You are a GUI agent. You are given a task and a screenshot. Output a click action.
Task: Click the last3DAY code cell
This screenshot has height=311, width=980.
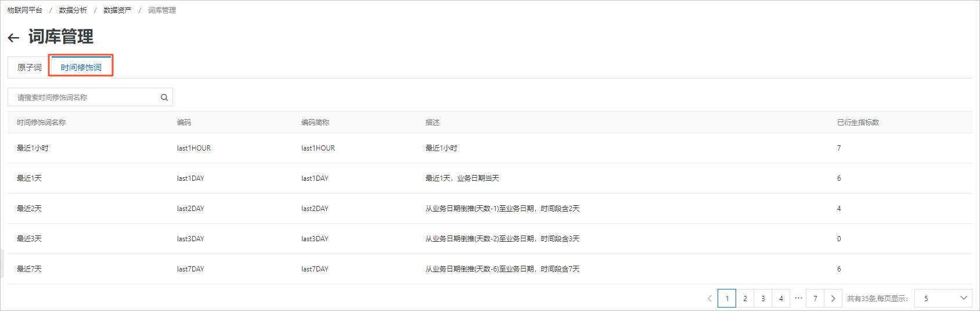pos(190,239)
